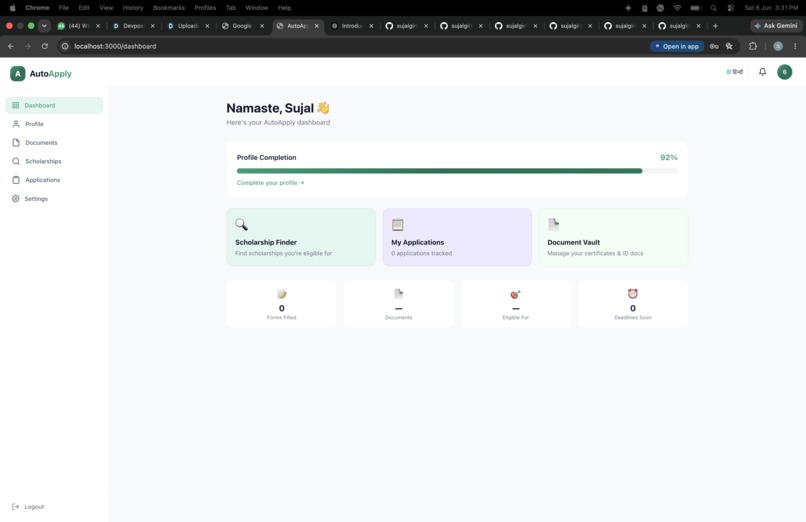Click the Document Vault file icon

point(553,225)
